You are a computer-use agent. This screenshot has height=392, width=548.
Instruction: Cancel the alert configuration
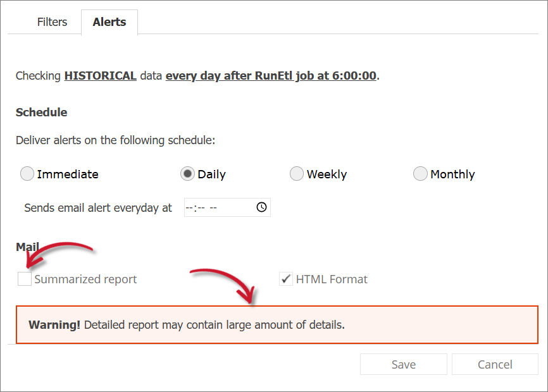tap(495, 364)
